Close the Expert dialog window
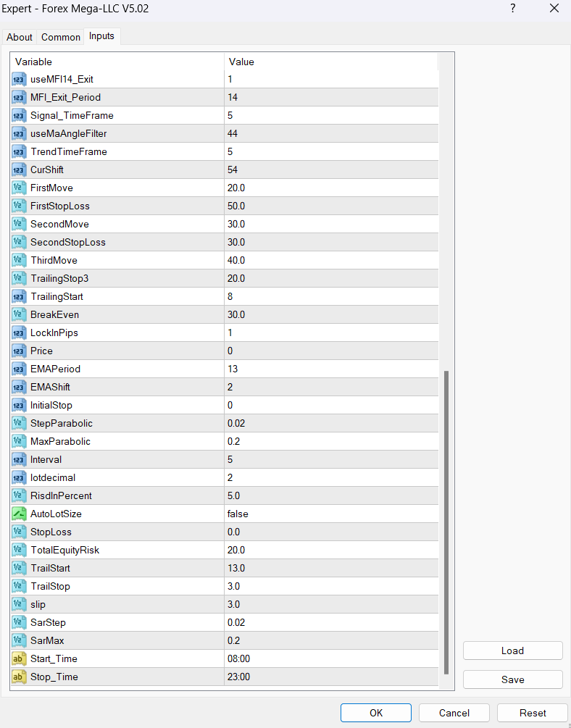This screenshot has height=728, width=571. (554, 9)
